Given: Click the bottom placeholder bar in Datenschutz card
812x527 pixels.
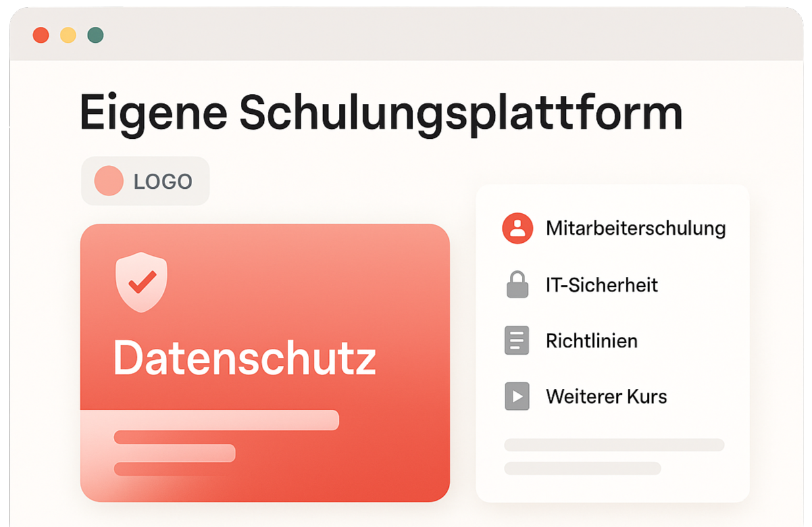Looking at the screenshot, I should coord(165,468).
